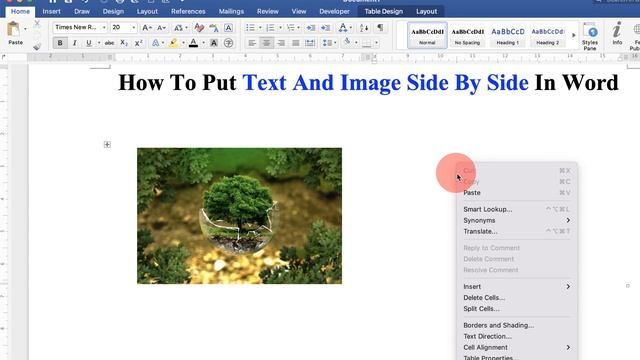The width and height of the screenshot is (640, 360).
Task: Choose Text Direction option
Action: coord(517,336)
